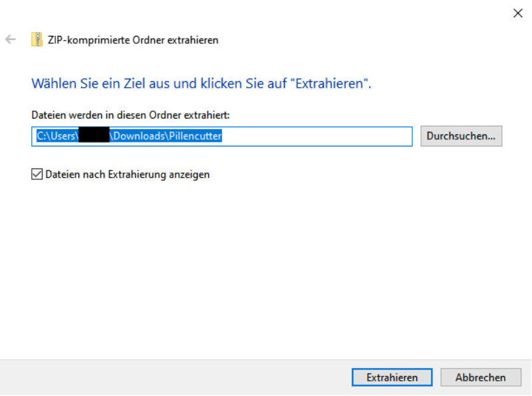The height and width of the screenshot is (396, 532).
Task: Click the checkmark inside the checkbox square
Action: pyautogui.click(x=37, y=174)
